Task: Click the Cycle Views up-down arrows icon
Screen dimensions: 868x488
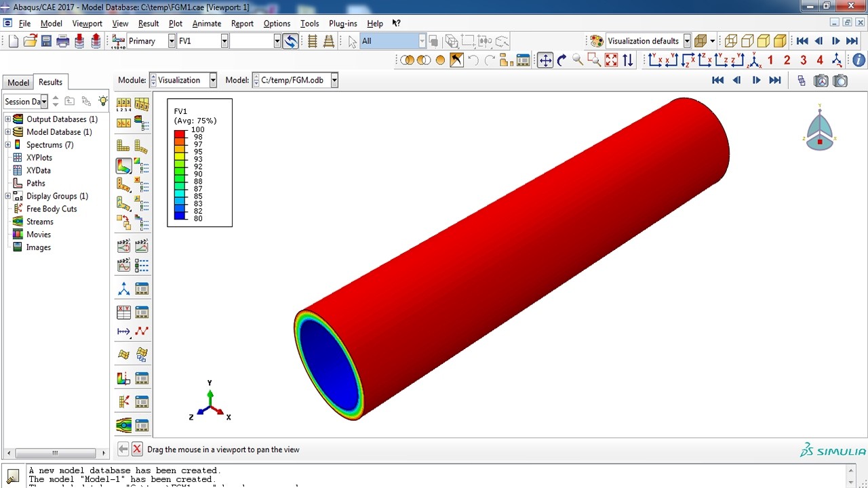Action: pos(628,60)
